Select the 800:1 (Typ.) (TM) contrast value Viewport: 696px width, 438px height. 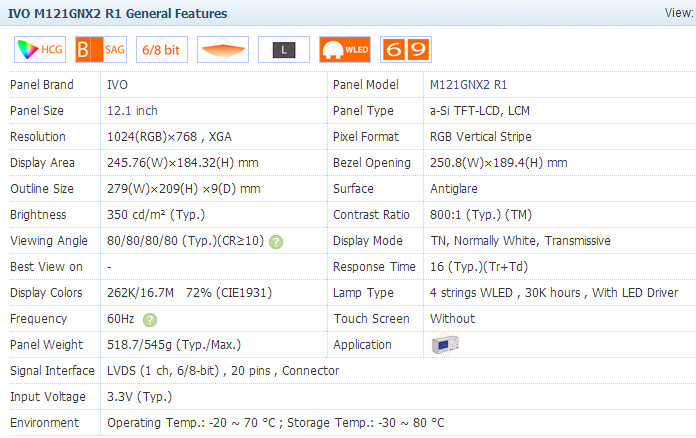point(481,215)
